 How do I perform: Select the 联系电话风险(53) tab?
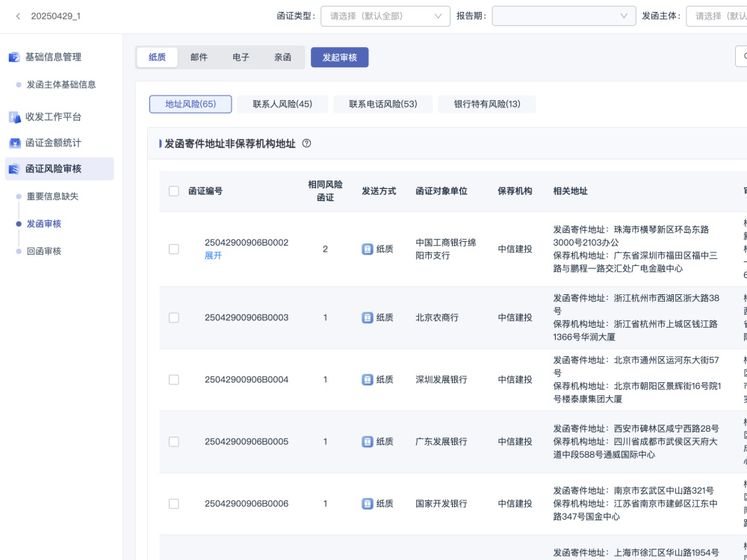coord(383,104)
